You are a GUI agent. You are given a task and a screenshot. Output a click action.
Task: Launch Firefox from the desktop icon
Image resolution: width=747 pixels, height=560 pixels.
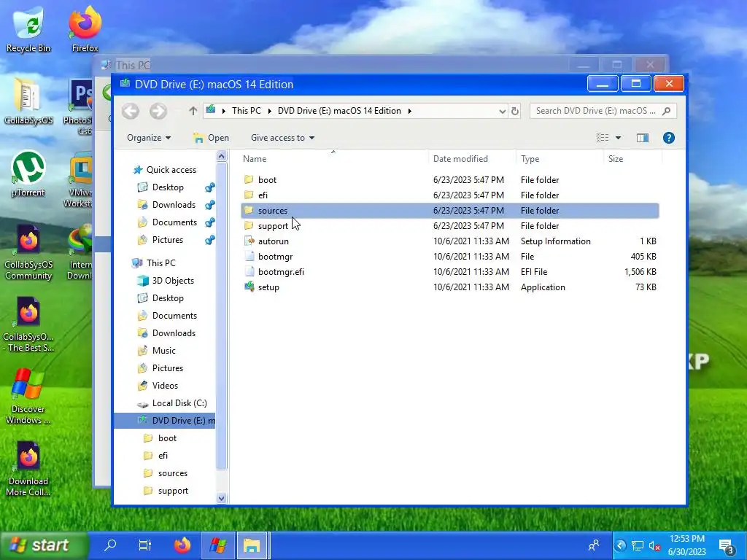coord(85,29)
